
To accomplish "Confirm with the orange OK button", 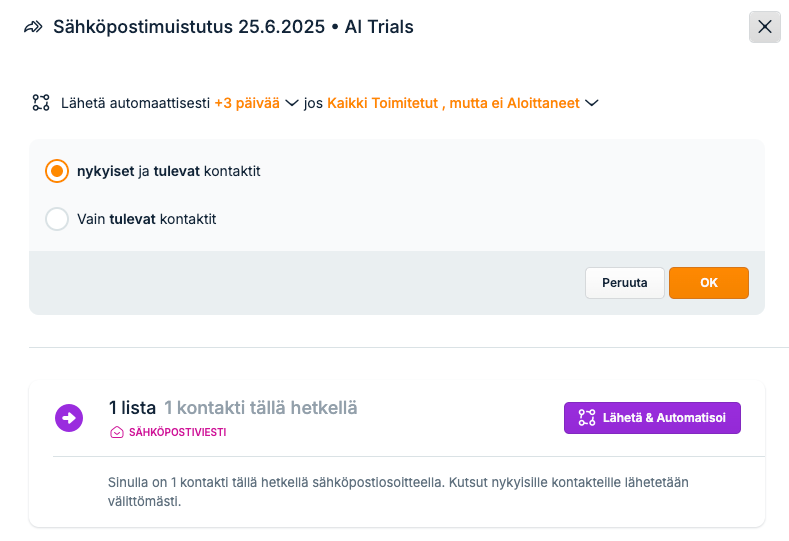I will [x=708, y=283].
